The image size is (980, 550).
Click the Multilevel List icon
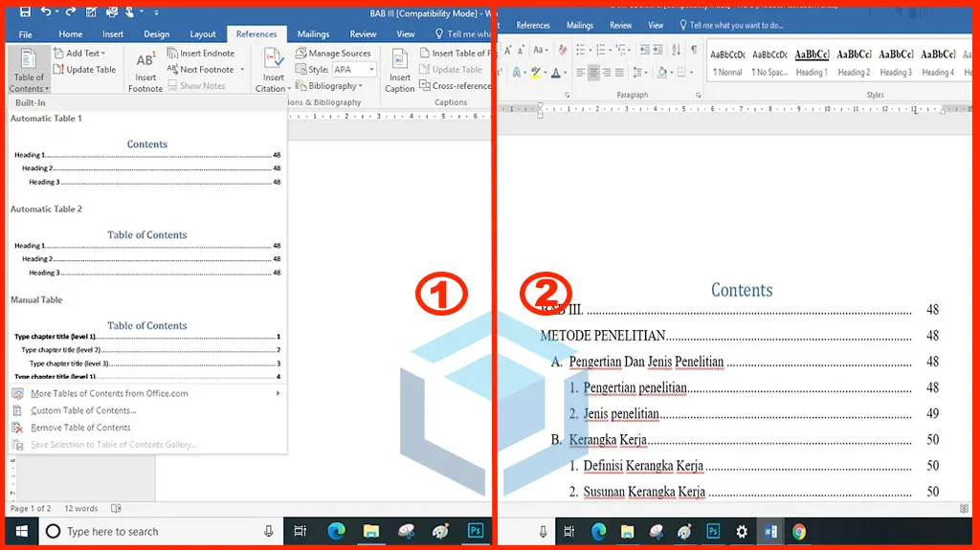pyautogui.click(x=622, y=50)
